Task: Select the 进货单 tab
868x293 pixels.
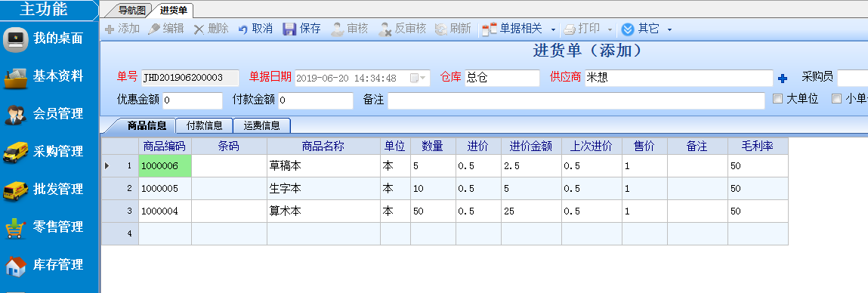Action: click(173, 10)
